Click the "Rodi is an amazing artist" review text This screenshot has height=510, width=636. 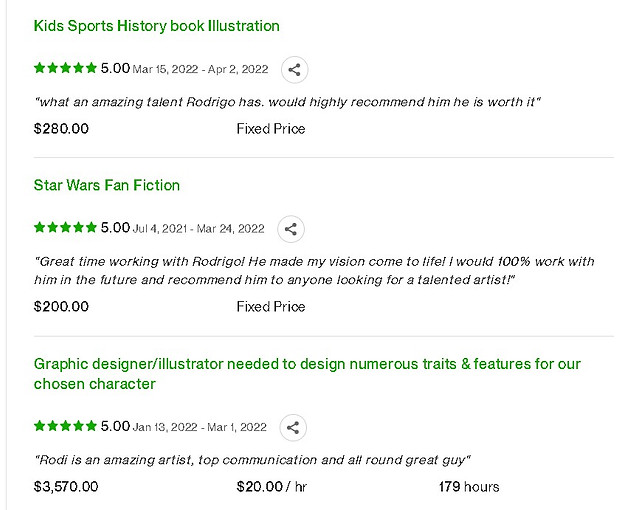(x=252, y=460)
